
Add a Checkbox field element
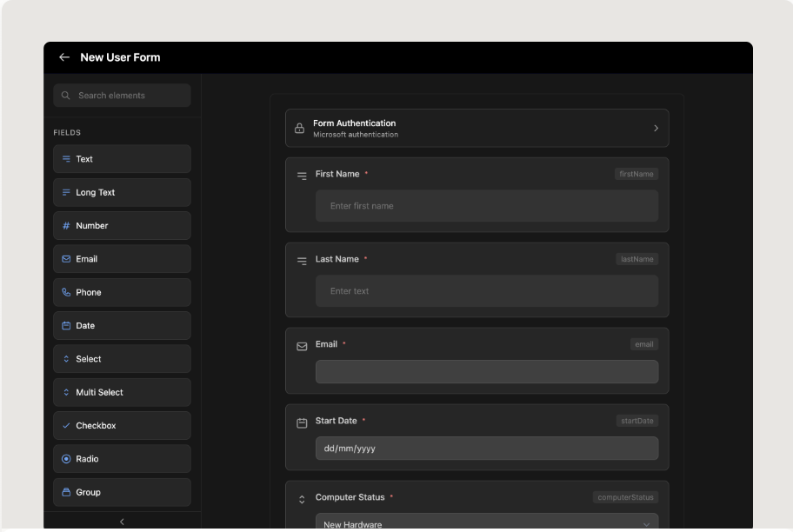pos(122,426)
